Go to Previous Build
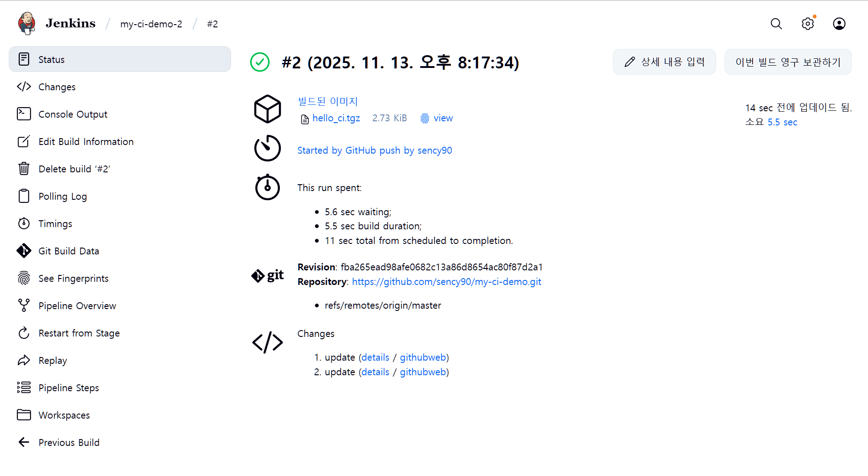 (x=68, y=443)
